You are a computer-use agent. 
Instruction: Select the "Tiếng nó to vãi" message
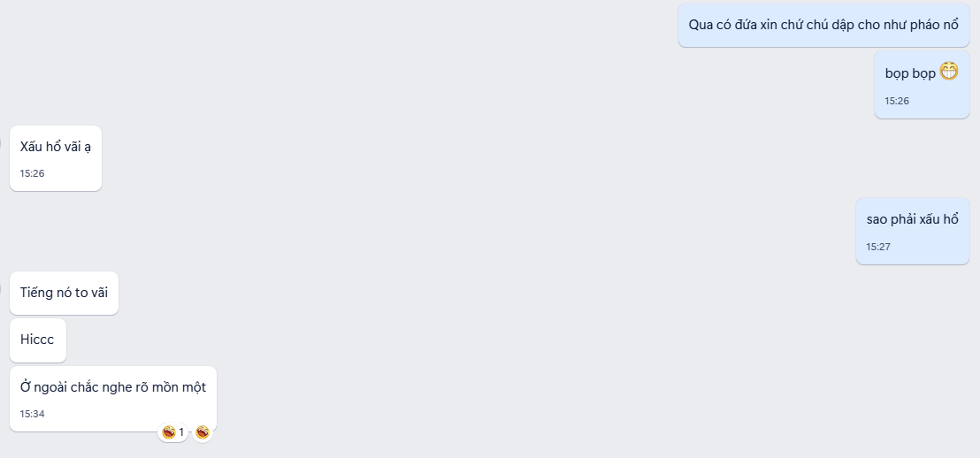coord(64,293)
